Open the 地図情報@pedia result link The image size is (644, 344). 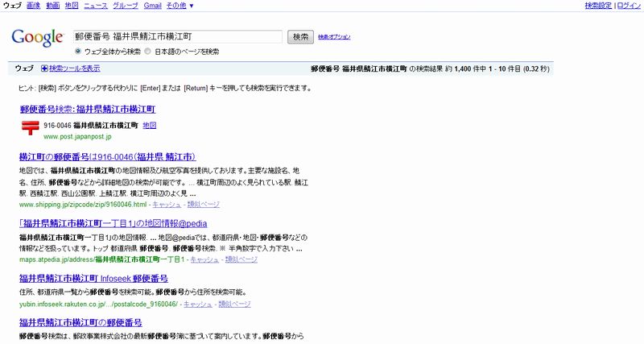pos(113,224)
